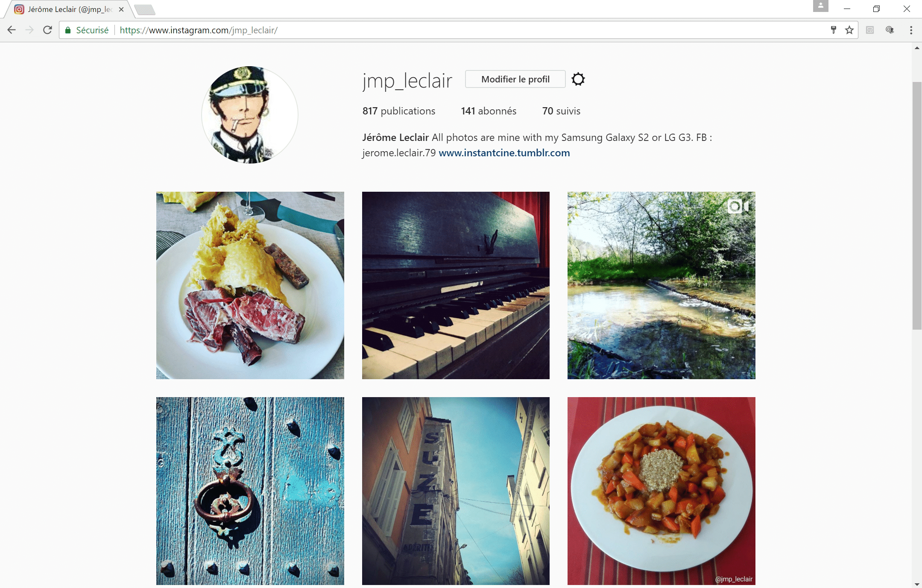922x588 pixels.
Task: Reload the Instagram page
Action: tap(47, 30)
